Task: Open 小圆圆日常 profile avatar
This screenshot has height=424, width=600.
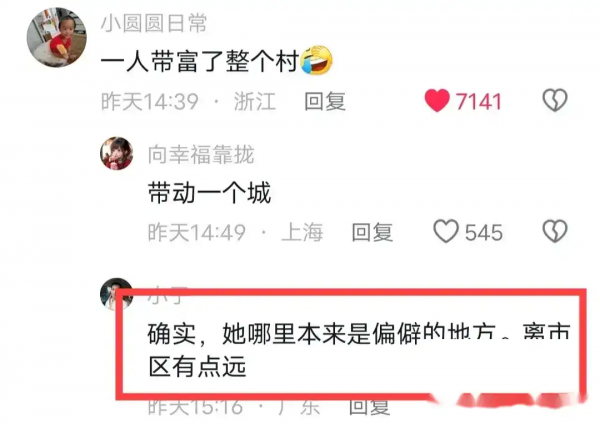Action: point(57,38)
